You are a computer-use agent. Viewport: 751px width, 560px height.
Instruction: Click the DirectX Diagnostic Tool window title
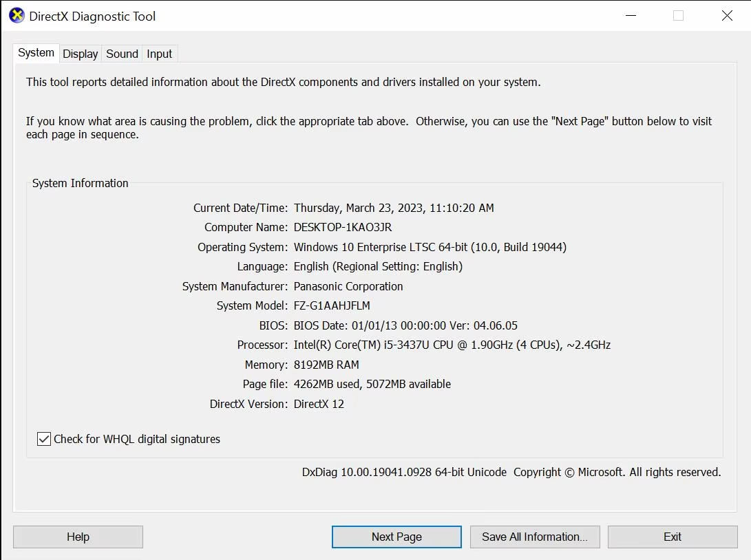[92, 17]
